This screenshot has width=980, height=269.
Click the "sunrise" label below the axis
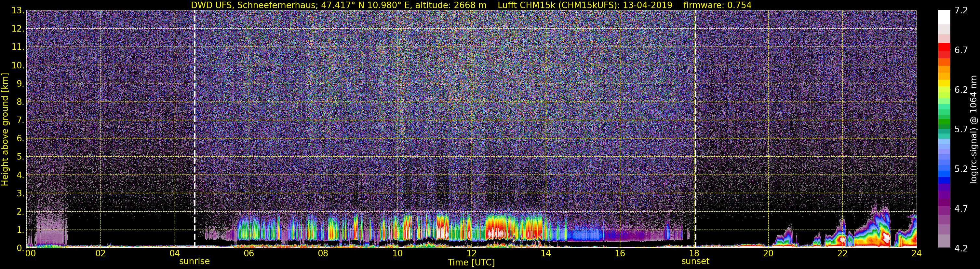click(x=195, y=262)
